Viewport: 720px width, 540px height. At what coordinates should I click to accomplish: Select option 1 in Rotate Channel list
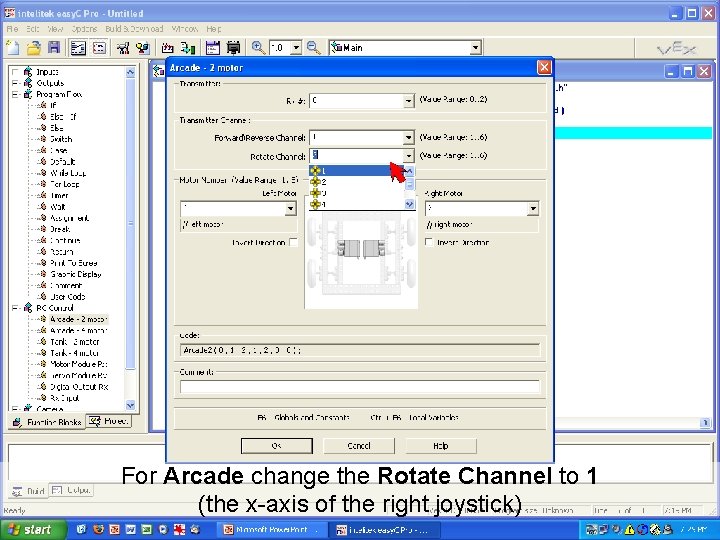click(x=356, y=170)
